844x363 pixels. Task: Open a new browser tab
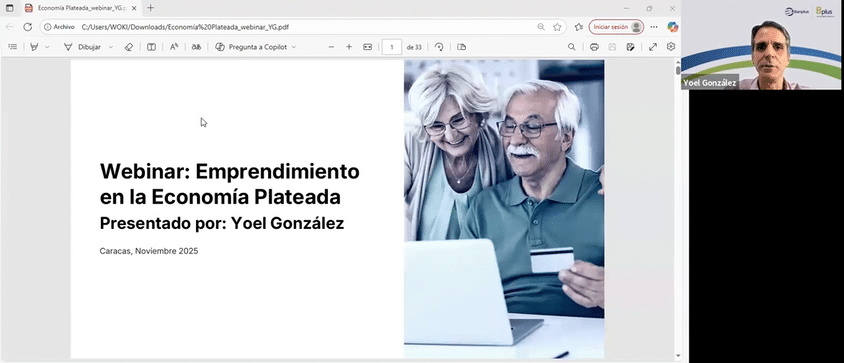[151, 8]
